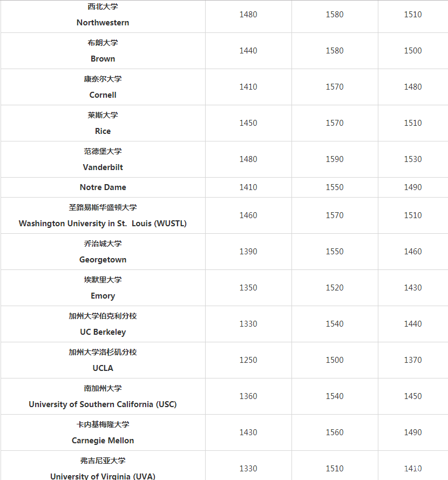Image resolution: width=448 pixels, height=480 pixels.
Task: Select University of Virginia (UVA) name
Action: pos(103,476)
